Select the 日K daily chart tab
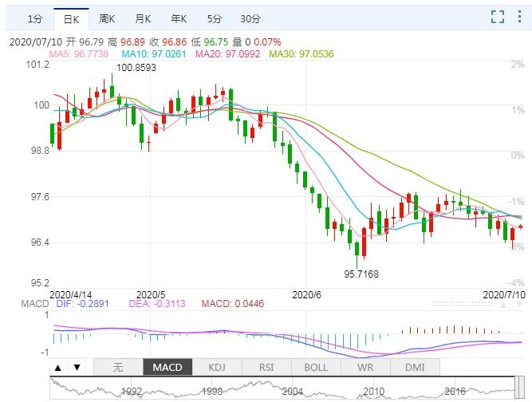 pos(71,19)
